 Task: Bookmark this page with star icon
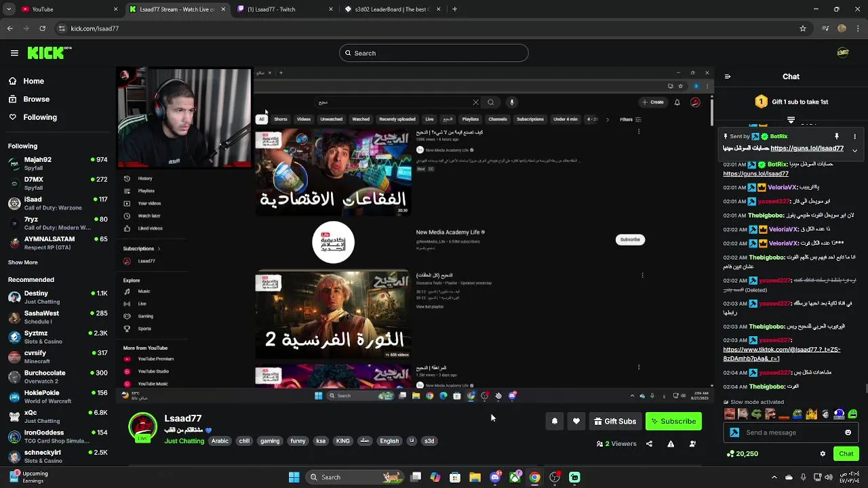point(803,28)
